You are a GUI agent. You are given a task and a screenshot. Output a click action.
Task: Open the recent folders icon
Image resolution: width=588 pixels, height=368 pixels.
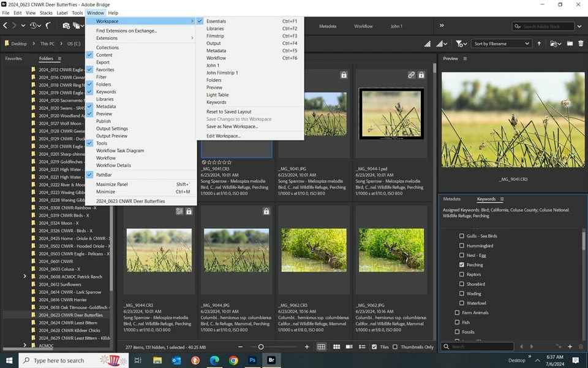click(x=556, y=44)
